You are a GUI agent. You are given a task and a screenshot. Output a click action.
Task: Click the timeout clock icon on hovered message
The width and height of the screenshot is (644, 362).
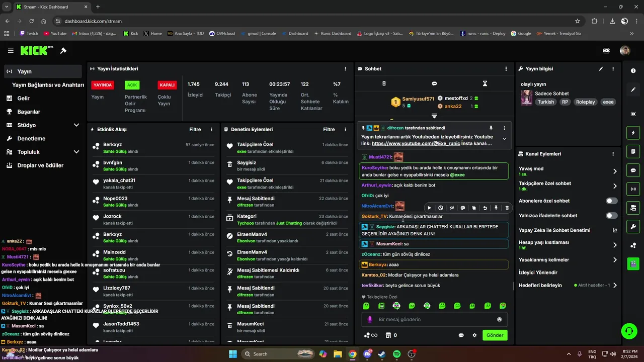tap(441, 208)
